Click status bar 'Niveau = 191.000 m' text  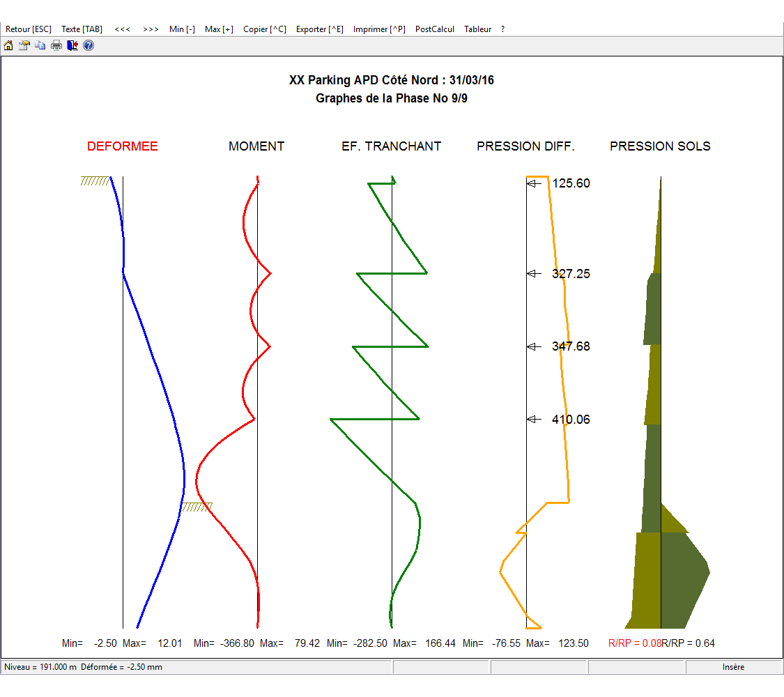tap(40, 667)
